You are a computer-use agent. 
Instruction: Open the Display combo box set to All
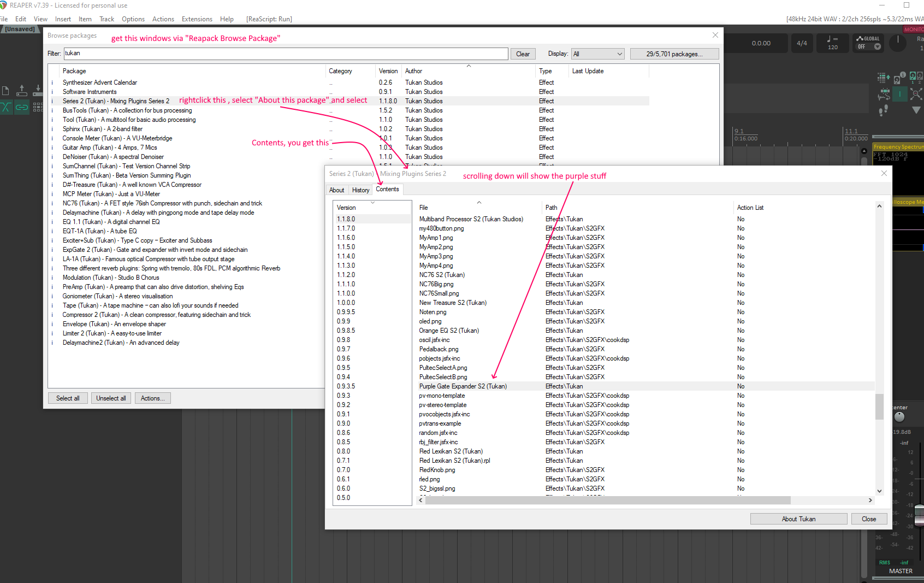(597, 54)
